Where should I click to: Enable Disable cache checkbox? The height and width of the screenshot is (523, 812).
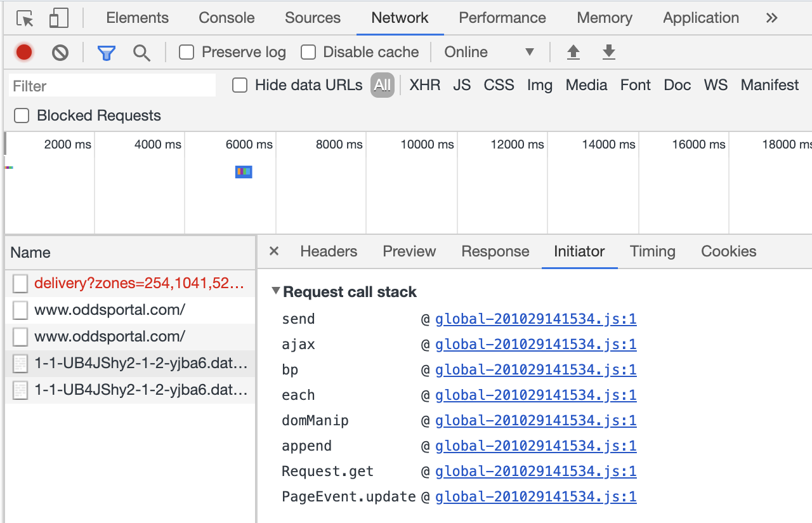click(x=308, y=52)
